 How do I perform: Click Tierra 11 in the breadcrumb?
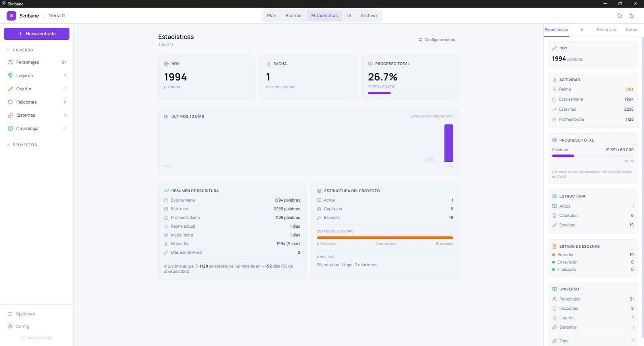(x=57, y=16)
